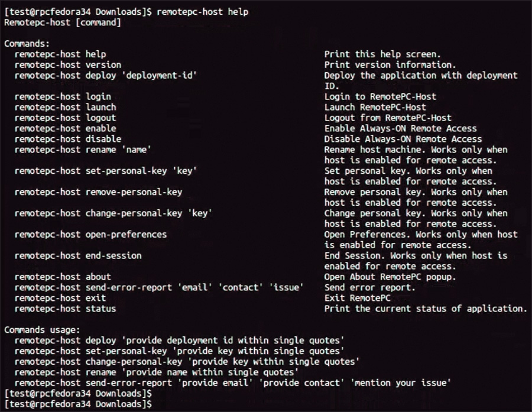Click the 'remotepc-host about' command text
Viewport: 532px width, 412px height.
click(x=62, y=277)
